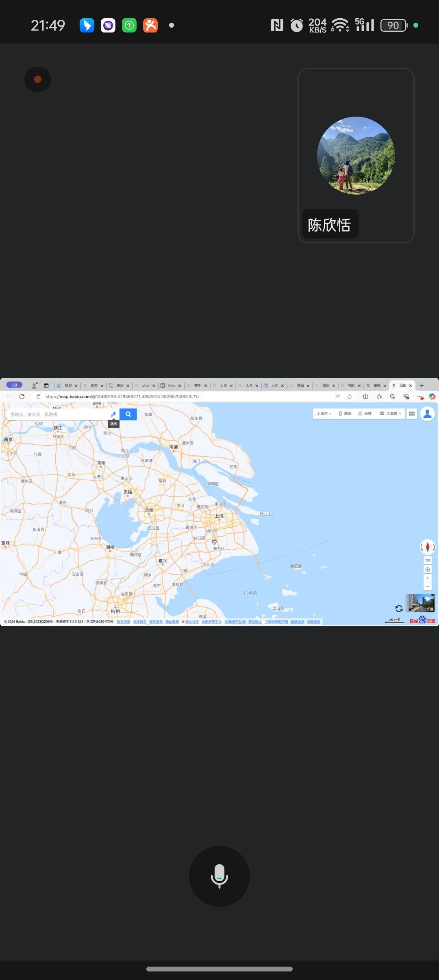Switch map to 3D view
The height and width of the screenshot is (980, 439).
click(x=427, y=560)
